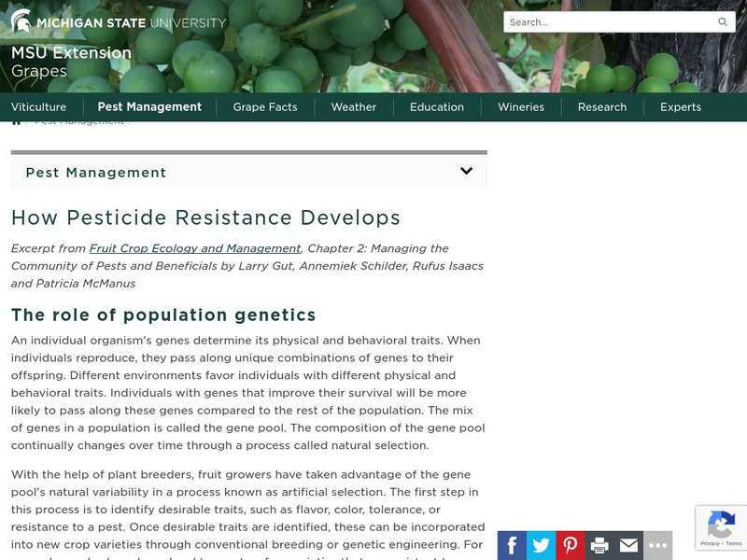Open more sharing options ellipsis
747x560 pixels.
coord(658,545)
